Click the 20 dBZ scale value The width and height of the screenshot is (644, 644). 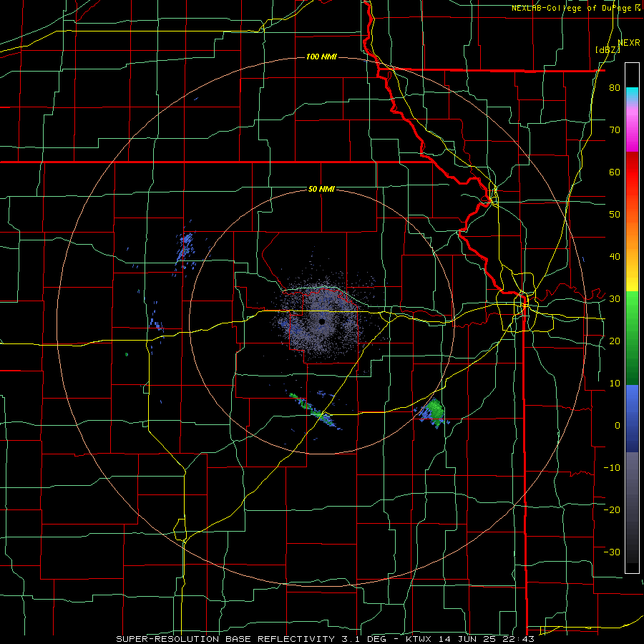tap(615, 341)
